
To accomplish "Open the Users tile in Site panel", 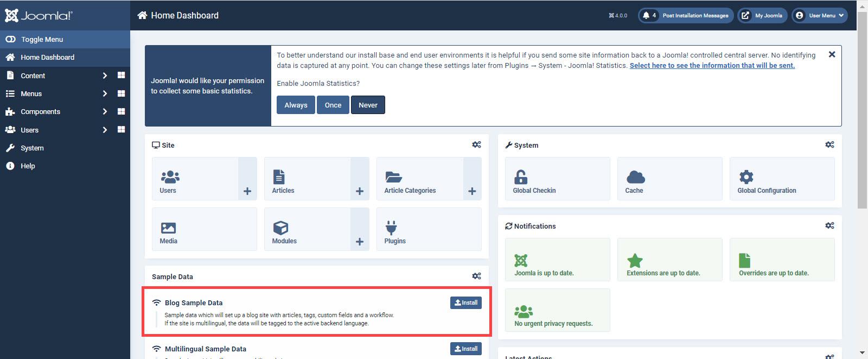I will click(195, 179).
